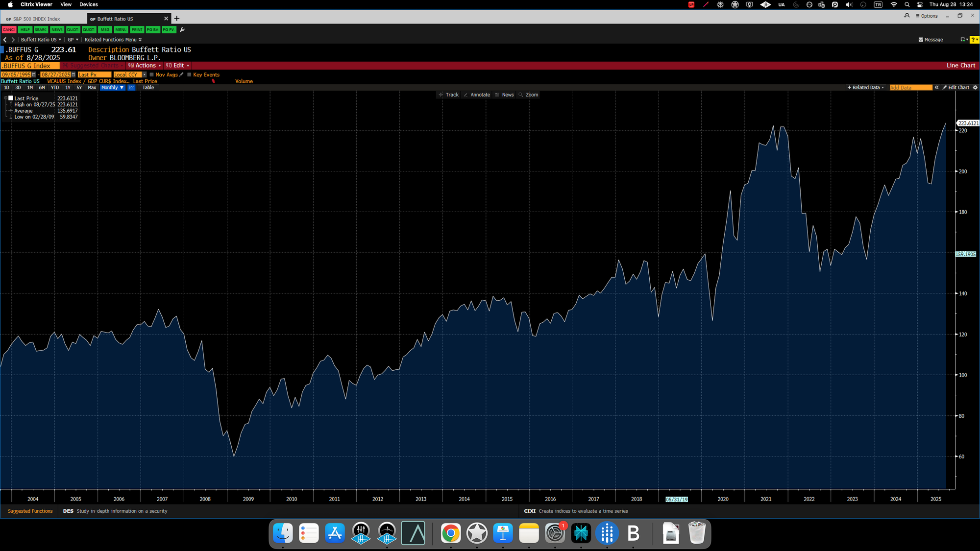Toggle Last Price series legend box
The width and height of the screenshot is (980, 551).
point(11,98)
